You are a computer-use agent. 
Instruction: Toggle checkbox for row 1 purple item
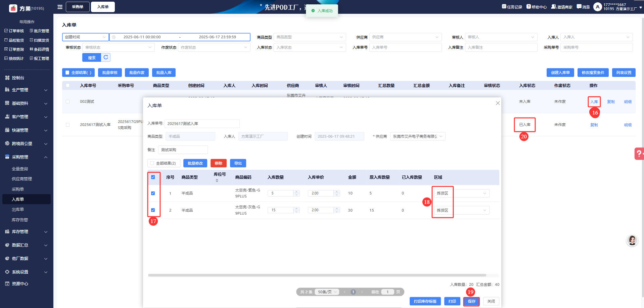(153, 193)
